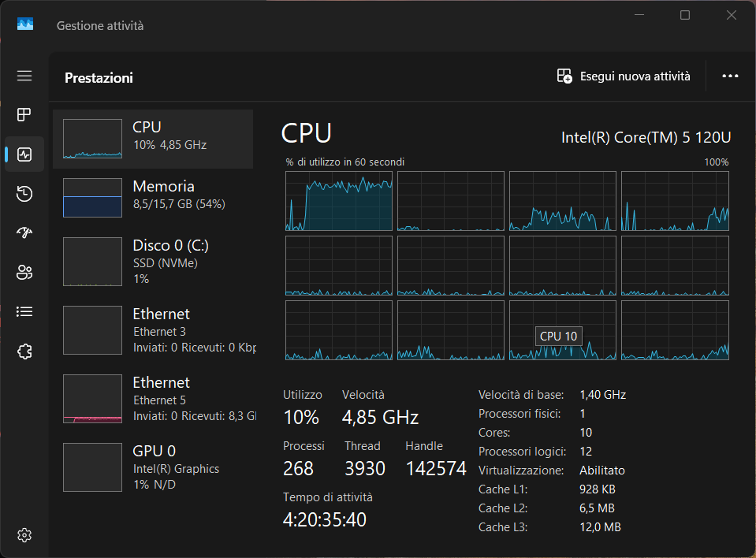The image size is (756, 558).
Task: Go to the Processes page icon
Action: pos(24,115)
